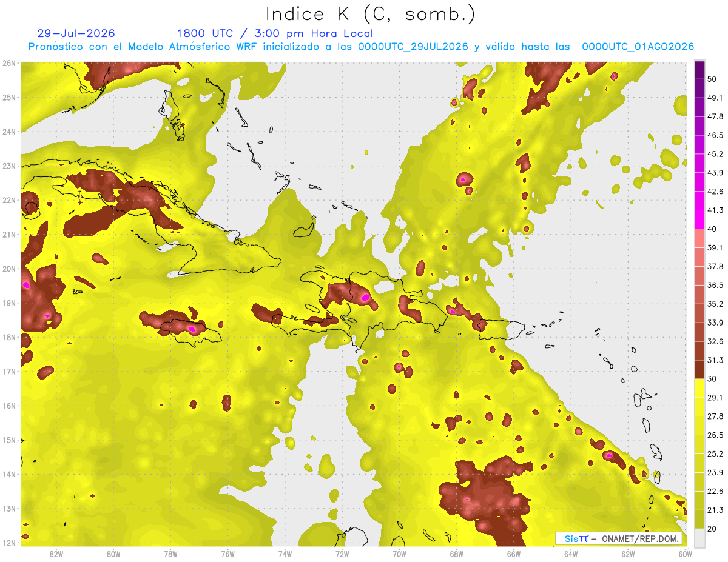Click the color scale value "29.1"

pos(715,397)
